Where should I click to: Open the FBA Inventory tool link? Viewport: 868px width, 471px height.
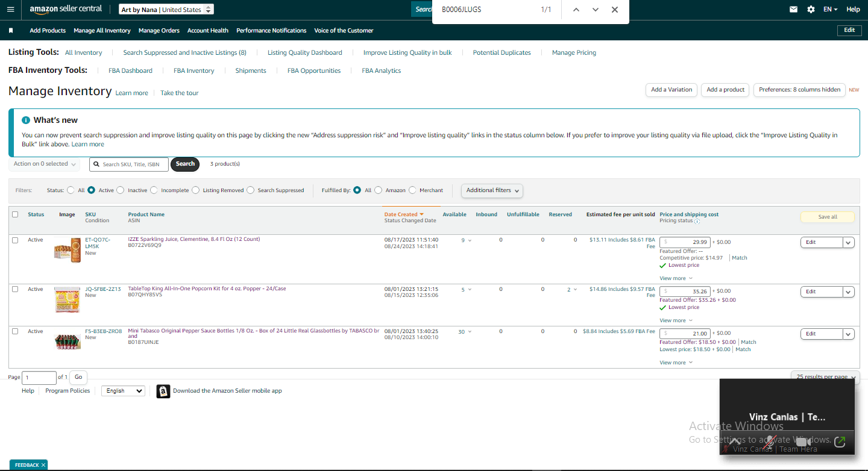193,71
